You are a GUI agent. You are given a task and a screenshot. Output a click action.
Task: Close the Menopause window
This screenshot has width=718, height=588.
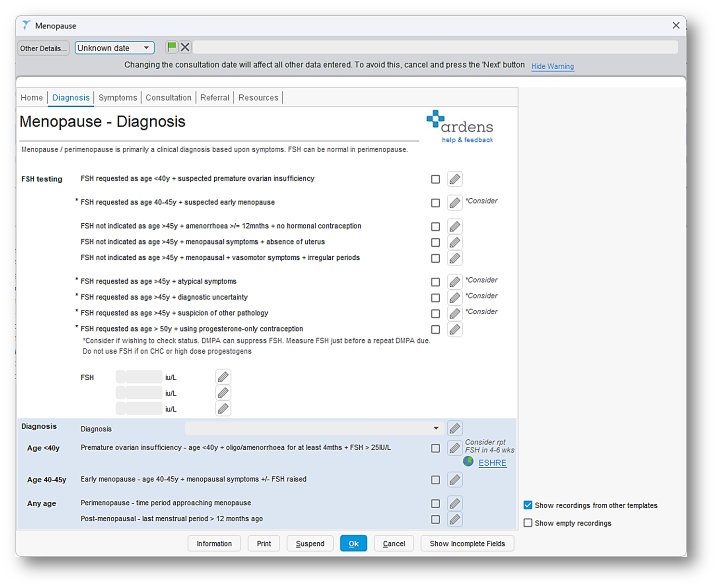point(676,26)
